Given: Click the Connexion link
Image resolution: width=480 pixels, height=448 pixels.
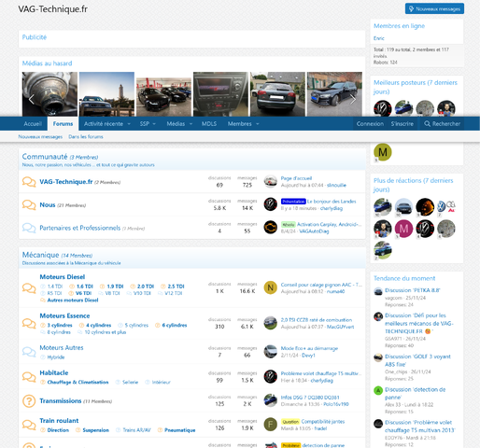Looking at the screenshot, I should pos(370,124).
